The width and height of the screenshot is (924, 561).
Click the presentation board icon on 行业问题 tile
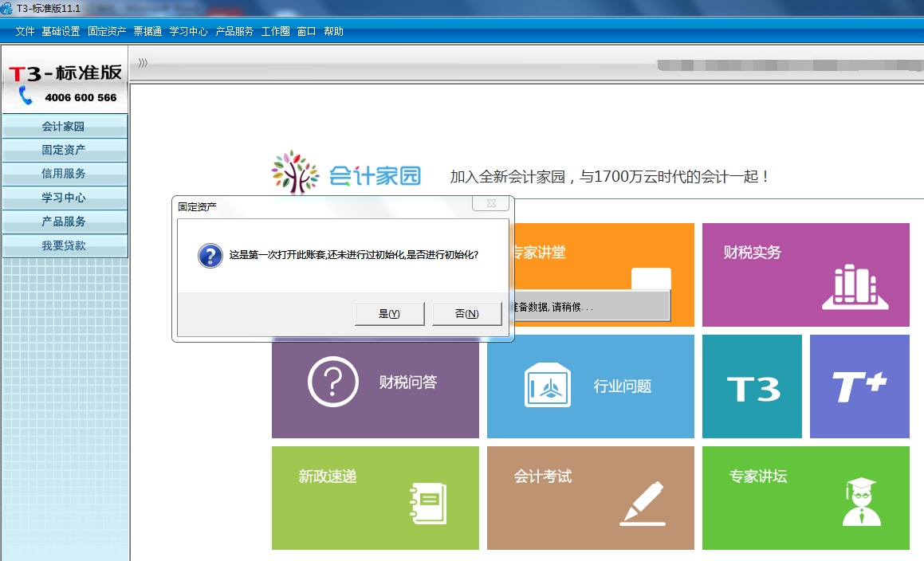[x=548, y=385]
